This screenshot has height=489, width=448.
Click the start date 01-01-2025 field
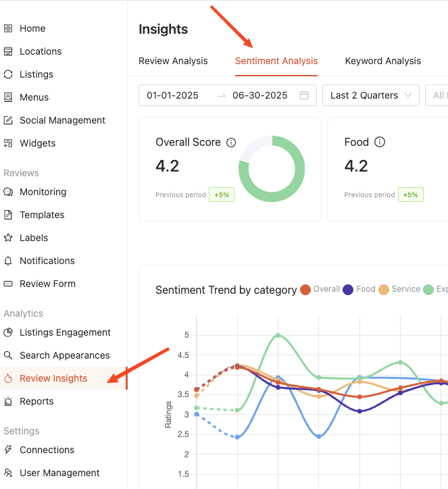172,95
